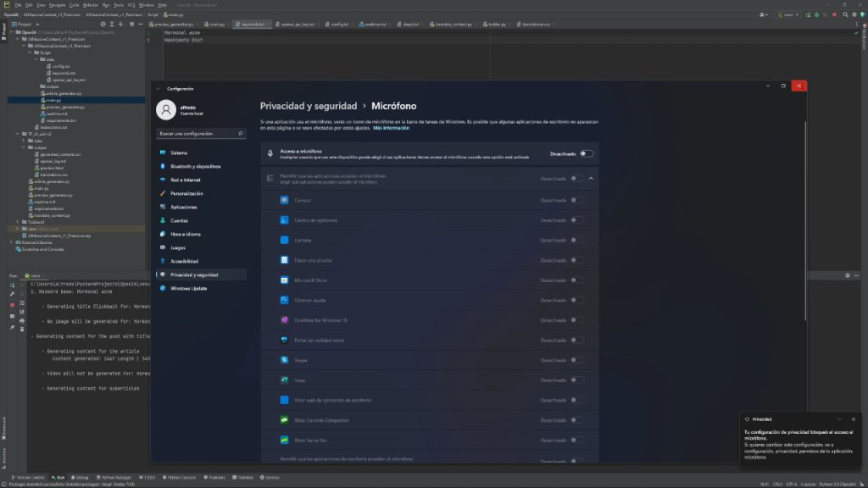The width and height of the screenshot is (868, 488).
Task: Toggle microphone access for Centro de opiniones
Action: 576,220
